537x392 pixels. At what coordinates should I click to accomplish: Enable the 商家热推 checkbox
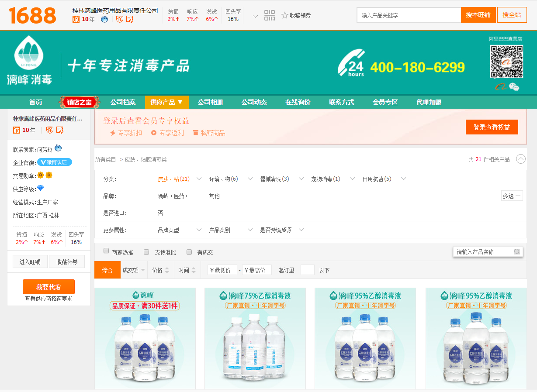click(x=106, y=251)
